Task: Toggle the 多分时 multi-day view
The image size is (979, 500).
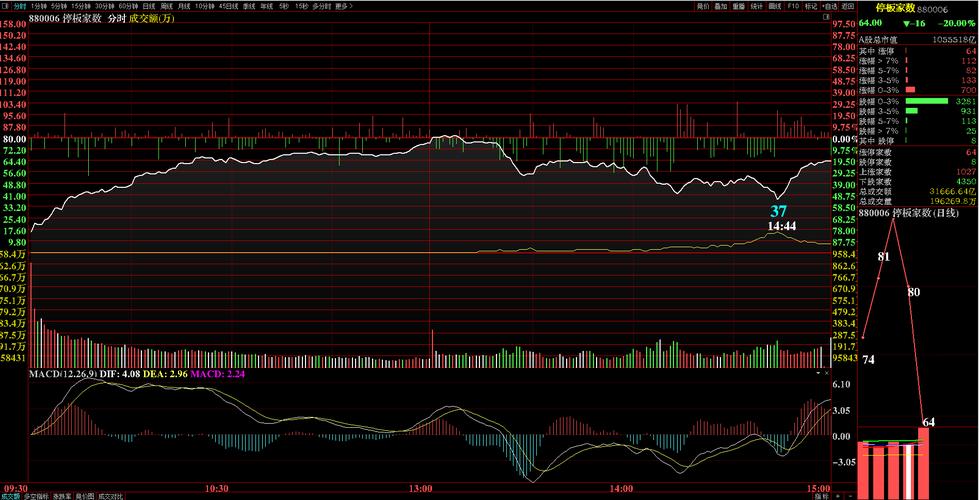Action: pos(321,6)
